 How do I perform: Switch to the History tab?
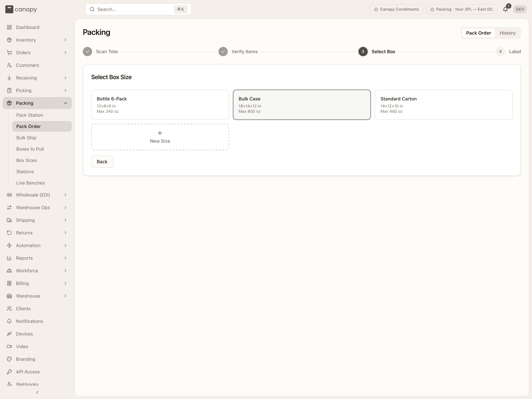coord(507,33)
